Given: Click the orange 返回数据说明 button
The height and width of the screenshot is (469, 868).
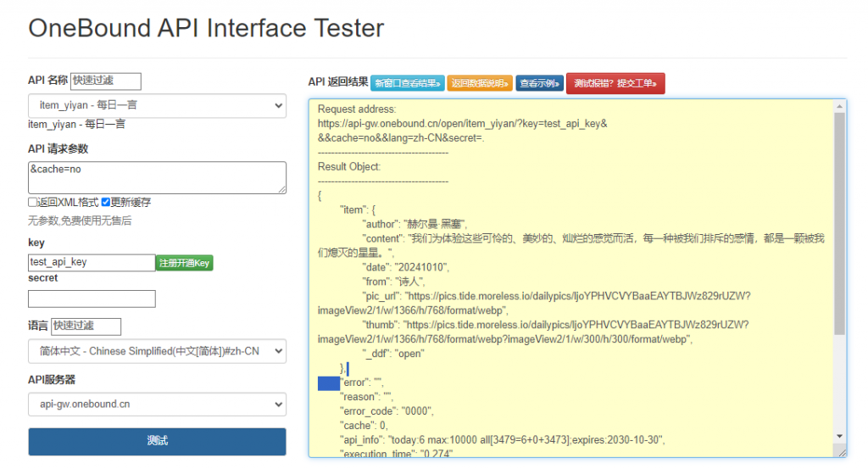Looking at the screenshot, I should point(480,83).
